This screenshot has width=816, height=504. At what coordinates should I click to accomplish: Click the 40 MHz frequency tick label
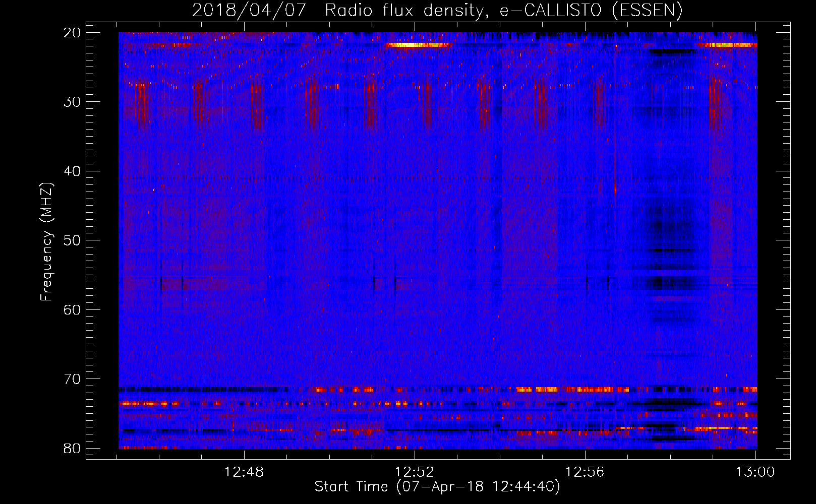coord(73,171)
